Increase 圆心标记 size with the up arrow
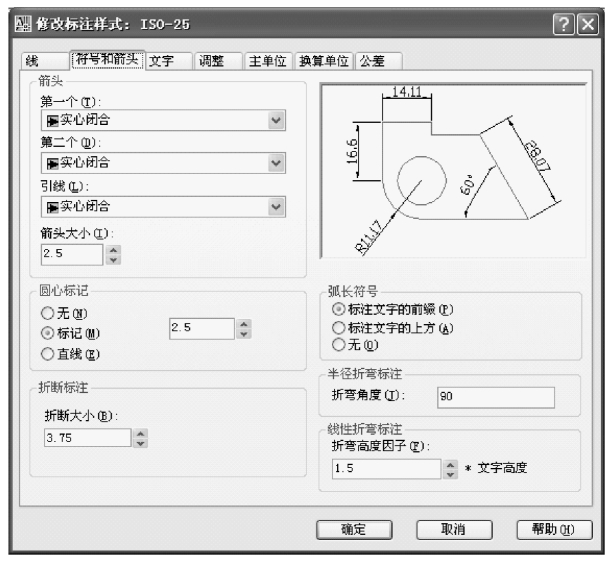Screen dimensions: 611x561 [x=244, y=324]
